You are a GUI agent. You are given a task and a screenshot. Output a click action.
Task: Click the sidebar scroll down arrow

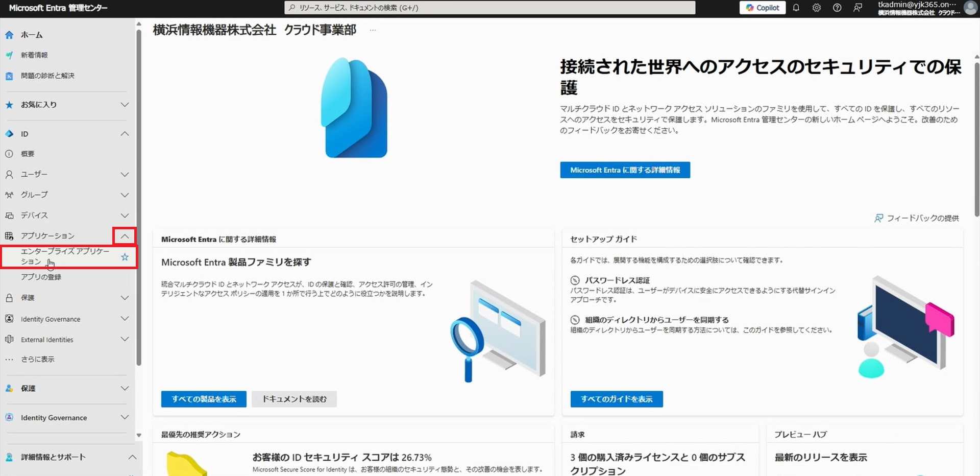point(139,436)
